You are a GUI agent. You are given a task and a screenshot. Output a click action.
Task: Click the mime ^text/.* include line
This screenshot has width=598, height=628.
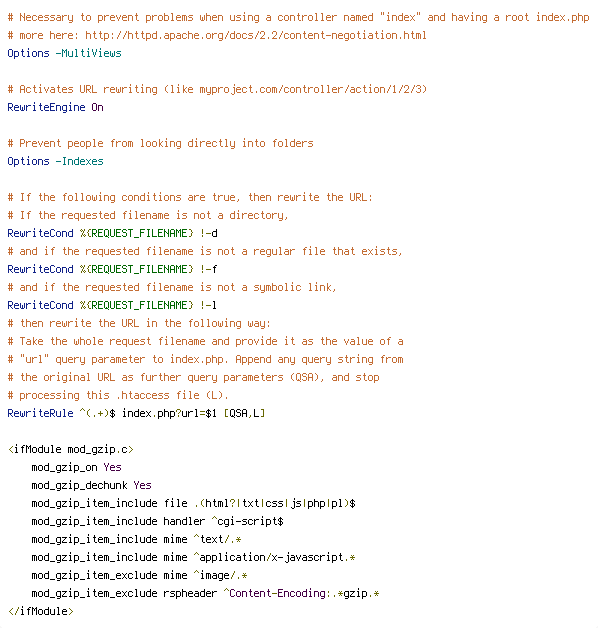136,539
